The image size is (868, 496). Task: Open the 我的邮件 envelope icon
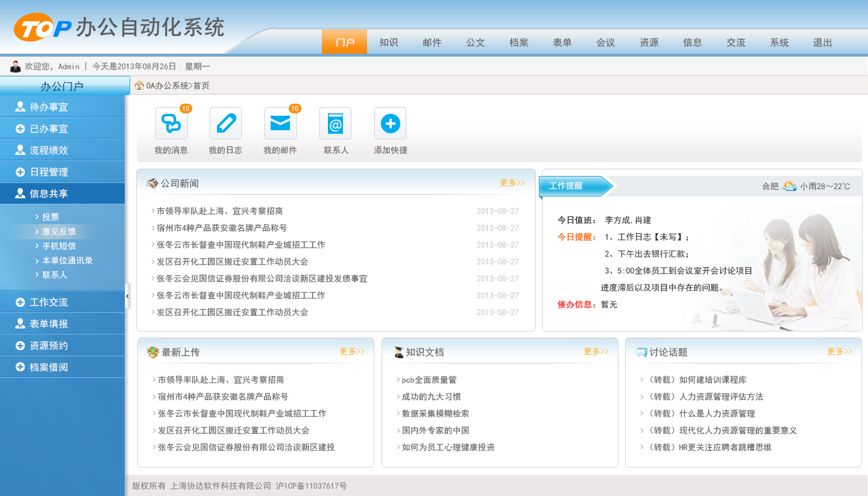coord(280,124)
